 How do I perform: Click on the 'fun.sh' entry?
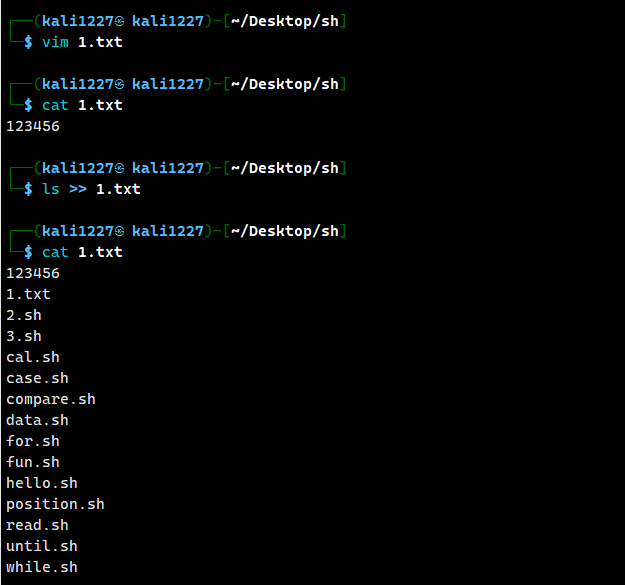33,462
